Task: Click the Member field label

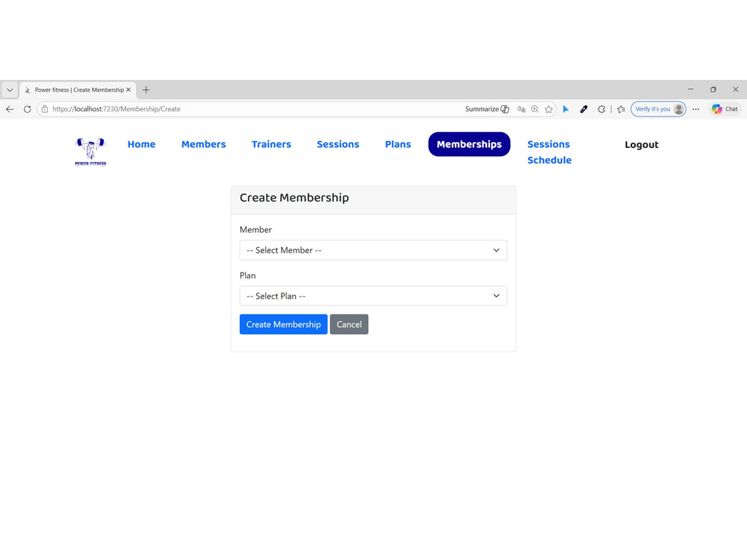Action: point(255,229)
